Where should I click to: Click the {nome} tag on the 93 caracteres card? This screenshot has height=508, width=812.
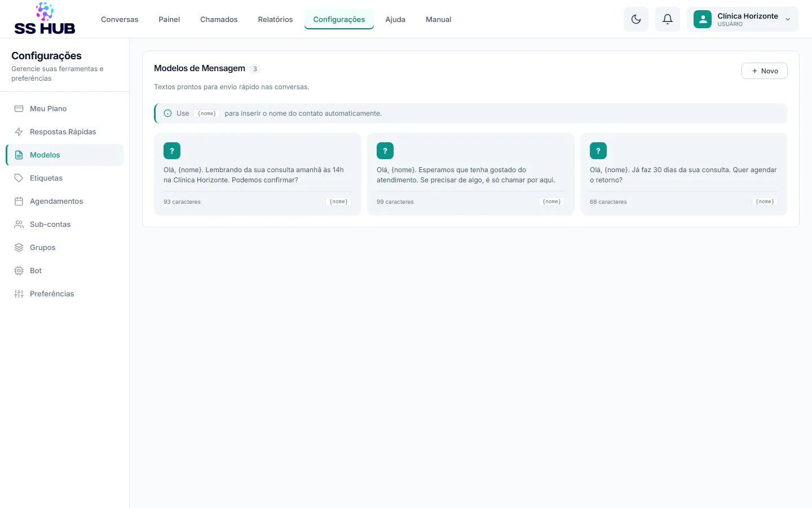(x=338, y=202)
